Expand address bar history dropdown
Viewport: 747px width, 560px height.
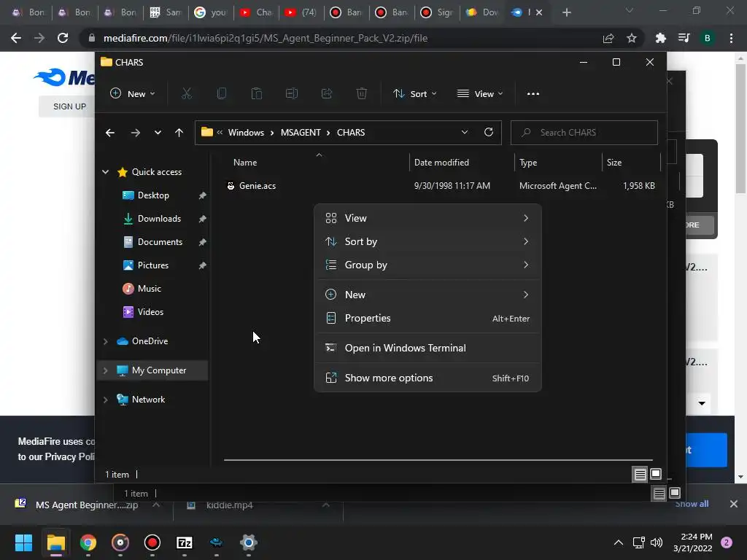click(465, 133)
